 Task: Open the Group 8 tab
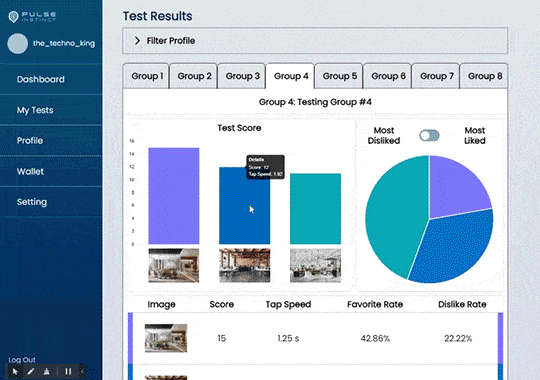(485, 76)
